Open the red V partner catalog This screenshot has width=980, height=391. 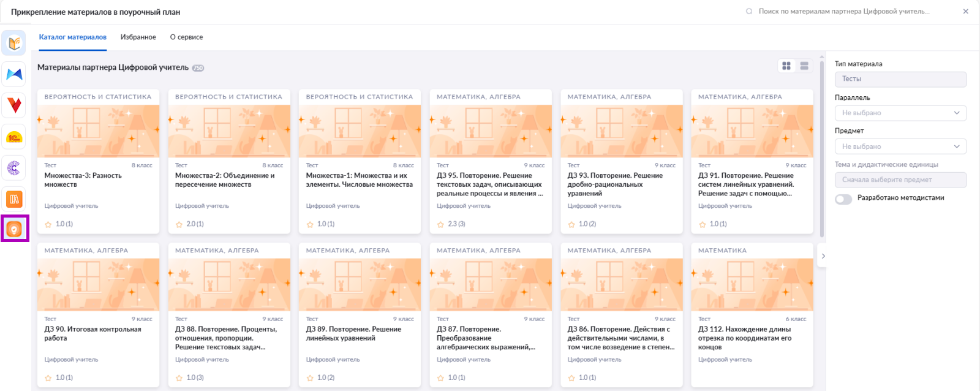14,105
